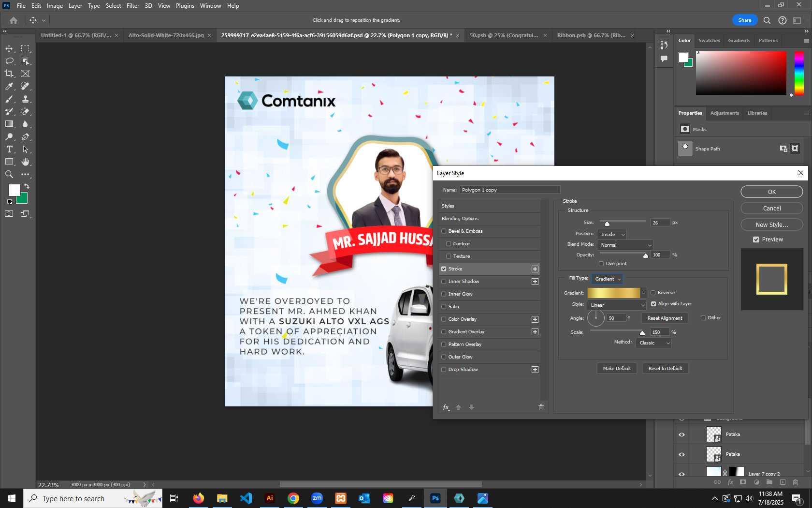Open the Help question mark icon
The height and width of the screenshot is (508, 812).
(783, 20)
